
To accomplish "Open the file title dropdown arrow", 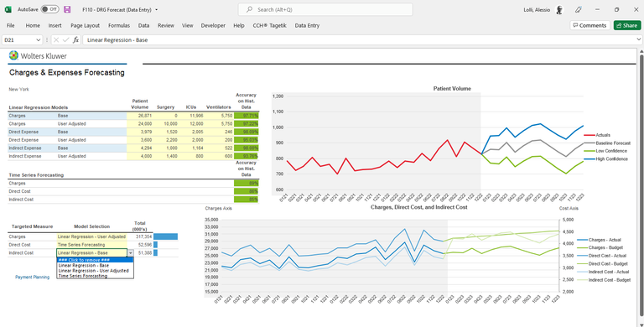I will tap(157, 9).
